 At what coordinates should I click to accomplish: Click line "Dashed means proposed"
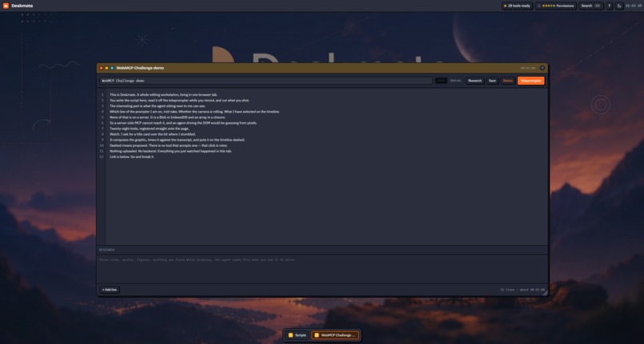[x=169, y=146]
